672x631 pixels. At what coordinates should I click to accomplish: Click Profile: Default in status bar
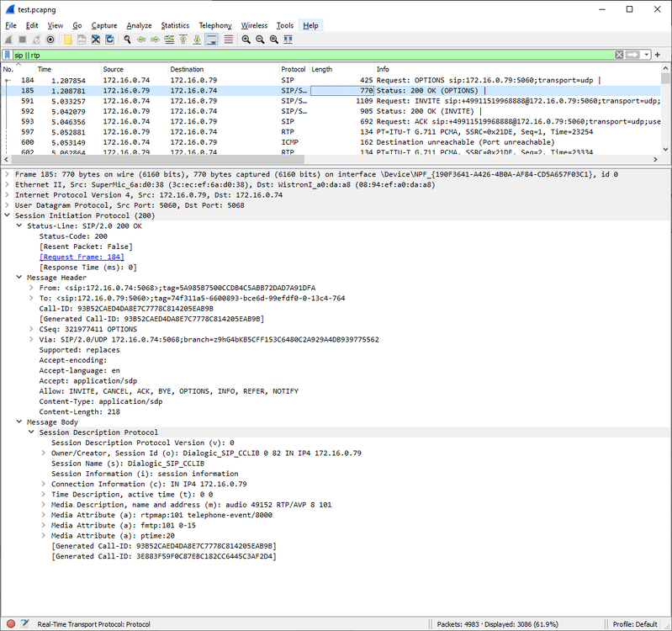point(635,624)
